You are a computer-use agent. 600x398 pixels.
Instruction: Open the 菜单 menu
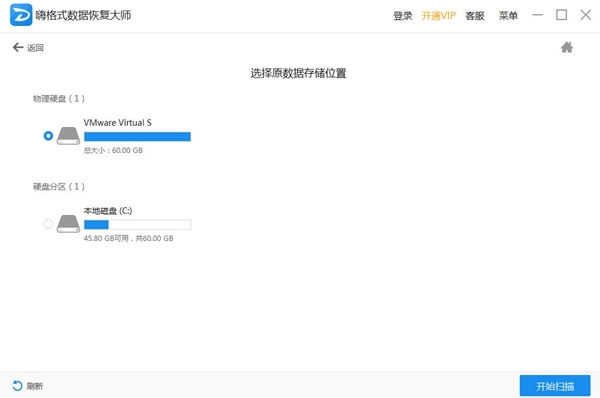coord(508,16)
